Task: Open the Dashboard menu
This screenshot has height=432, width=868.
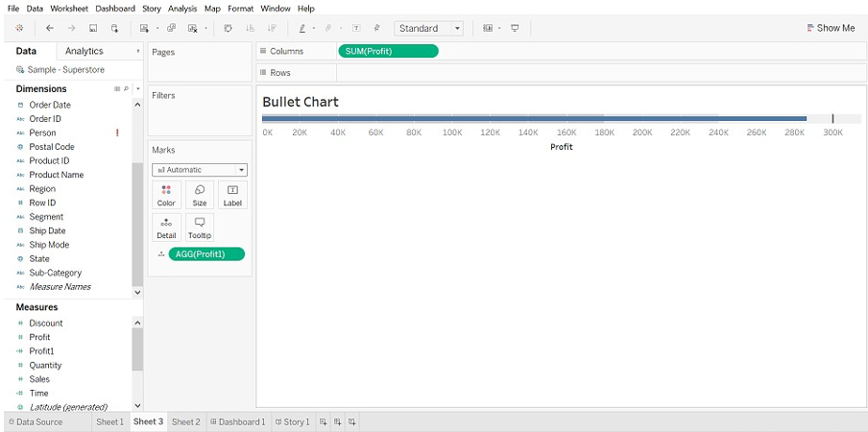Action: tap(115, 9)
